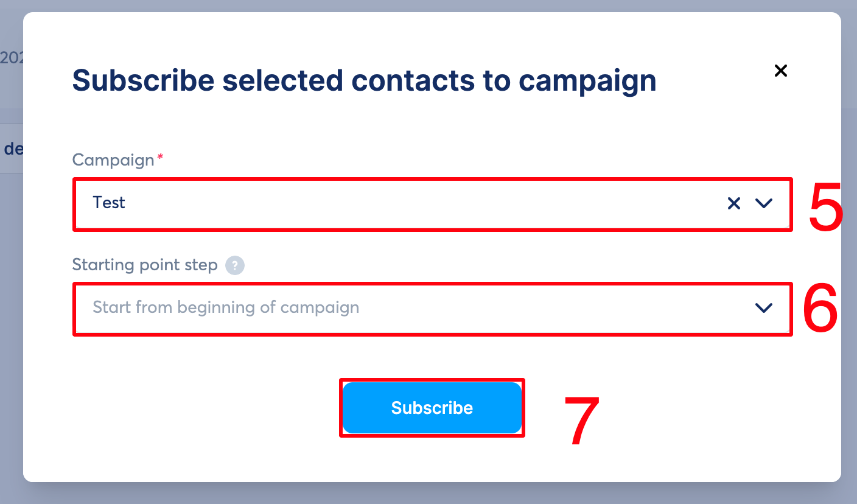The width and height of the screenshot is (857, 504).
Task: Clear the selected Test campaign
Action: click(x=734, y=203)
